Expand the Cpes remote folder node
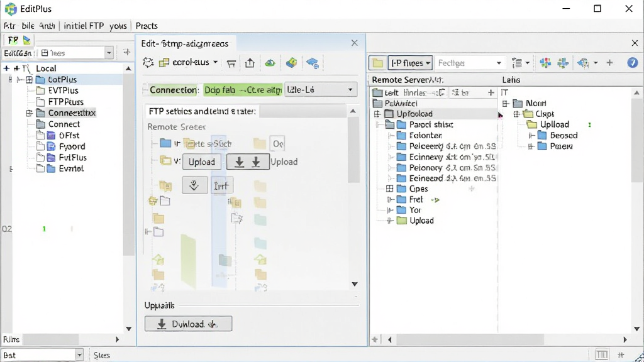This screenshot has height=362, width=644. (x=389, y=189)
